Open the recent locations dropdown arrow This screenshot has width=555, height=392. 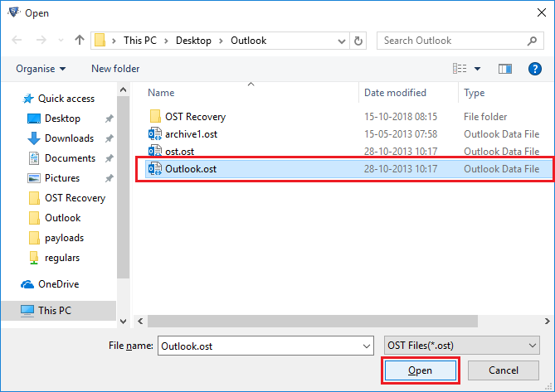coord(61,41)
